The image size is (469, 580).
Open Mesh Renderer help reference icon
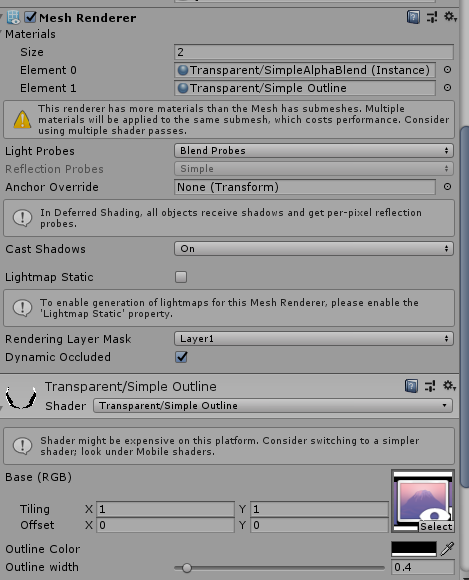point(413,17)
